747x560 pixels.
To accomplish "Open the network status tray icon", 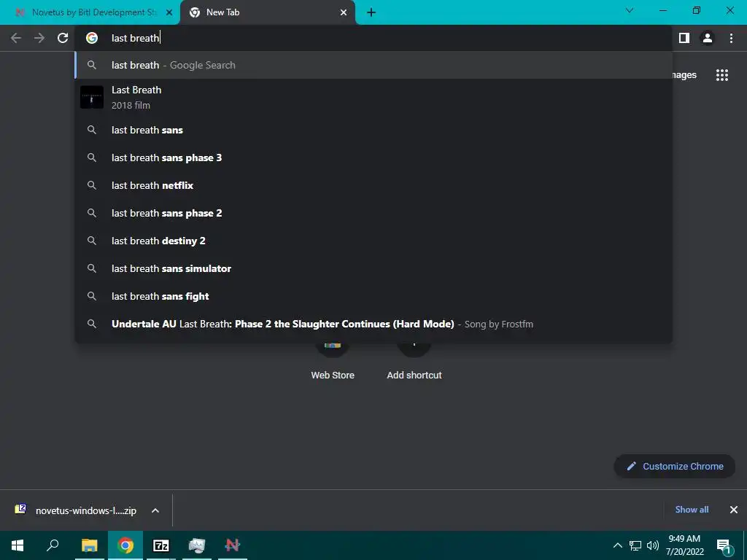I will (635, 545).
